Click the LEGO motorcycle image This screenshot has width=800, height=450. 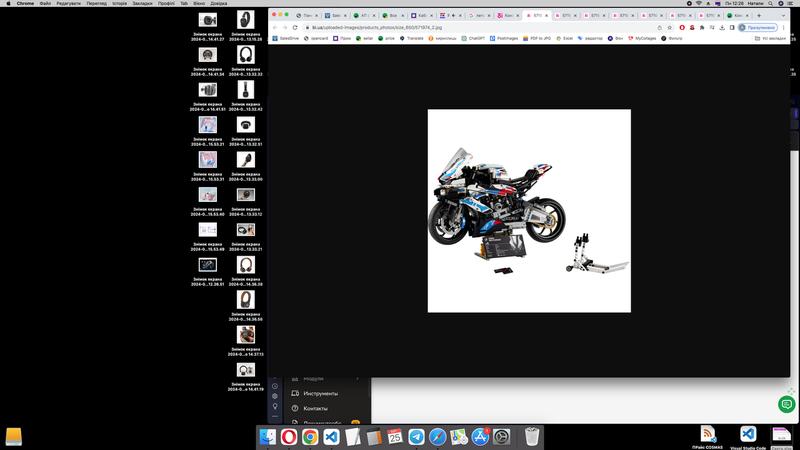point(529,210)
